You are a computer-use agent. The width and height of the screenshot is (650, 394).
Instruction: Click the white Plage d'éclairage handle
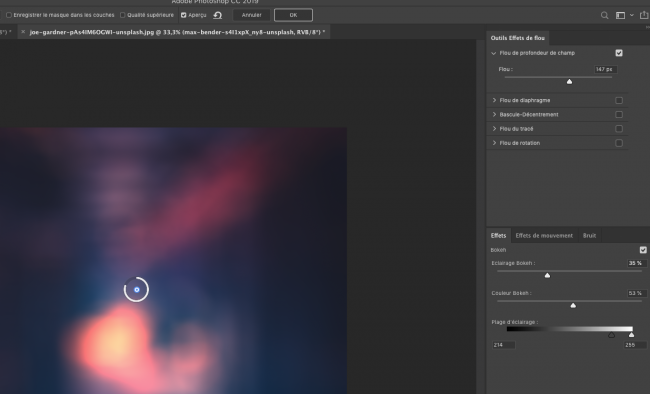[631, 335]
